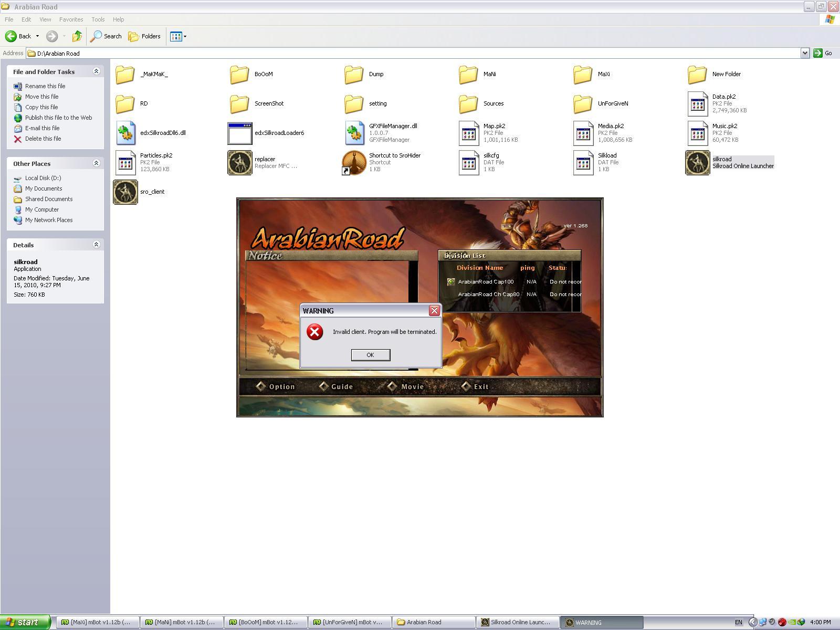Go up one folder level
Viewport: 840px width, 630px height.
coord(77,36)
